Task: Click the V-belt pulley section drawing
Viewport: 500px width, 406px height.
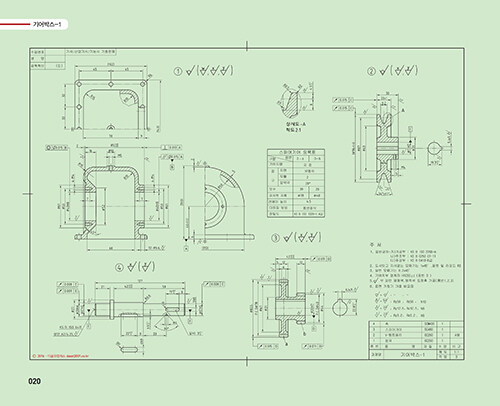Action: coord(386,148)
